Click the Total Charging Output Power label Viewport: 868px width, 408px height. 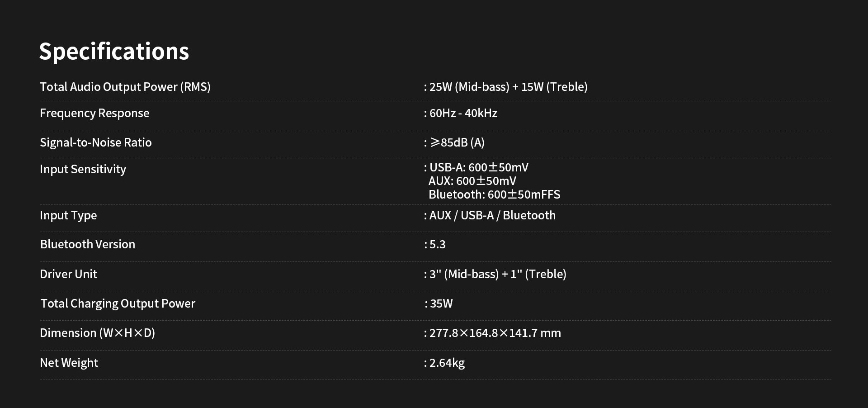[118, 304]
